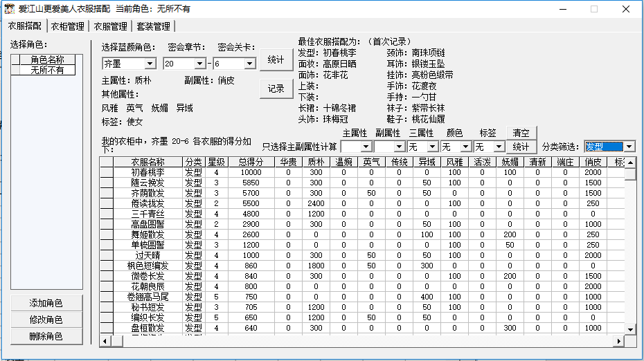Click the 星级 column header
The image size is (644, 361).
(216, 162)
